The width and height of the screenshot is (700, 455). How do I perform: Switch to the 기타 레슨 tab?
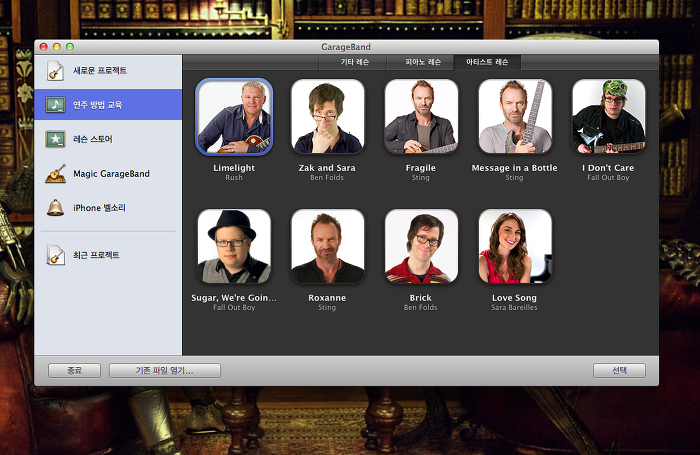[353, 62]
